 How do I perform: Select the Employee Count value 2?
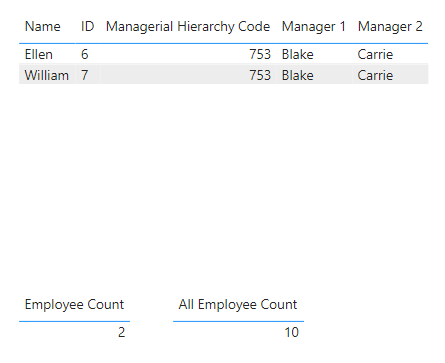tap(122, 333)
